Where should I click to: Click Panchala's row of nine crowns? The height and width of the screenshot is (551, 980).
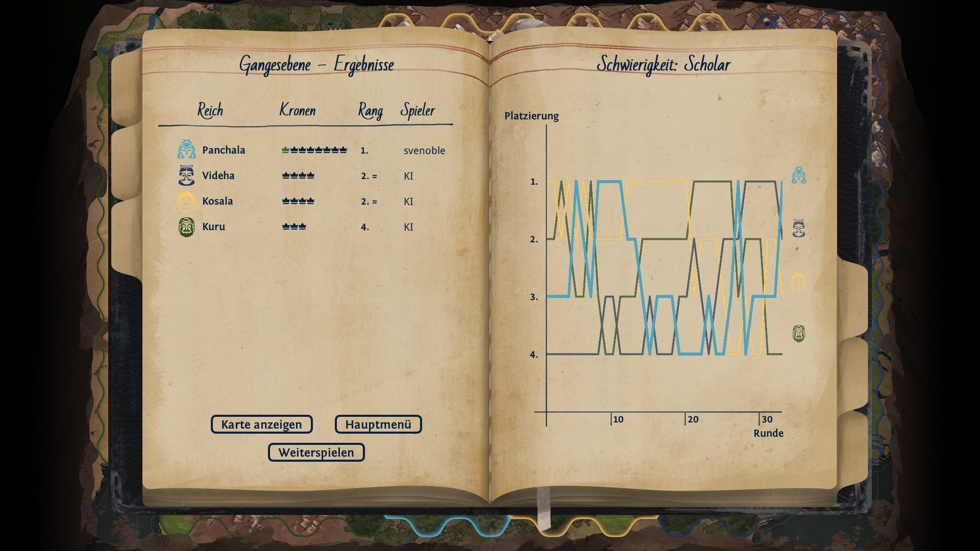pyautogui.click(x=314, y=150)
